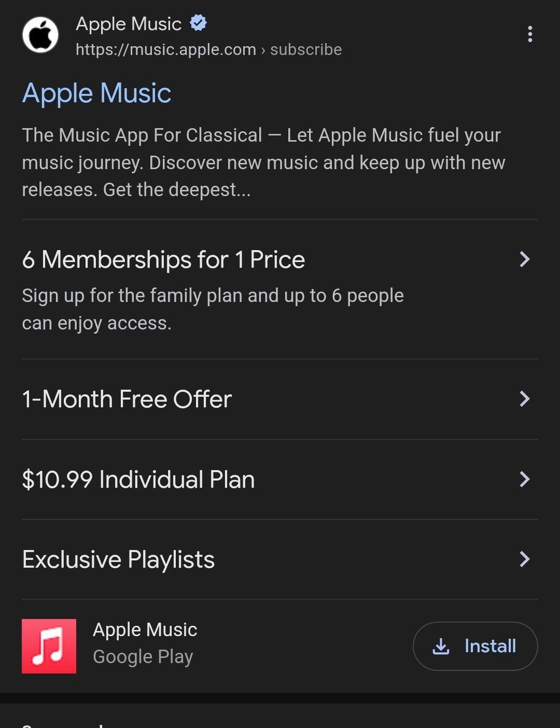This screenshot has height=728, width=560.
Task: Click the chevron beside 1-Month Free Offer
Action: click(x=525, y=399)
